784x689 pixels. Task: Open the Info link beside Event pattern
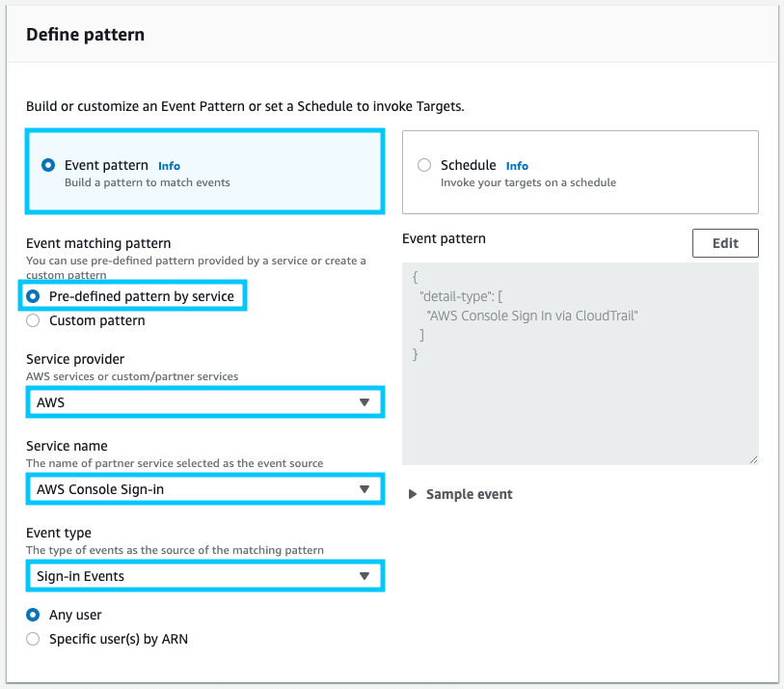[x=169, y=166]
